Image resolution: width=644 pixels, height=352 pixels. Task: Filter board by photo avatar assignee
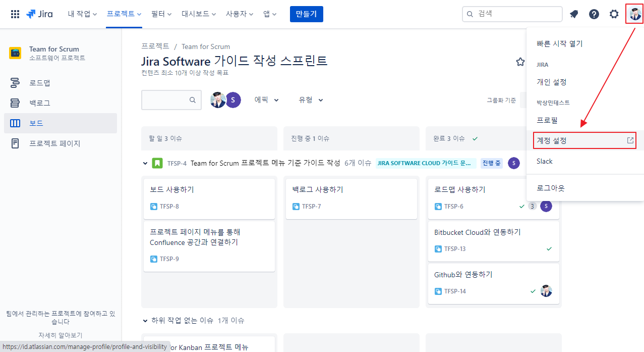tap(218, 100)
